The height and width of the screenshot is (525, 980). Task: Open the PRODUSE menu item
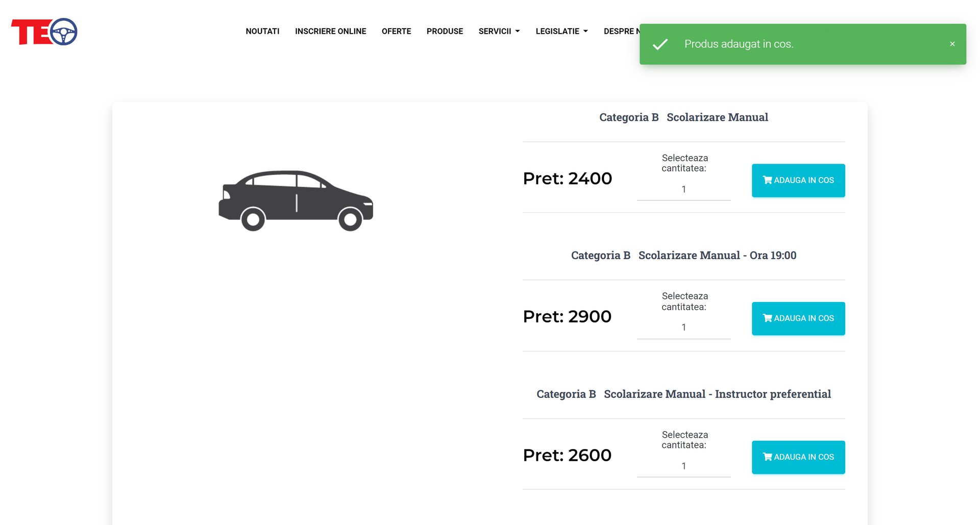pos(445,31)
